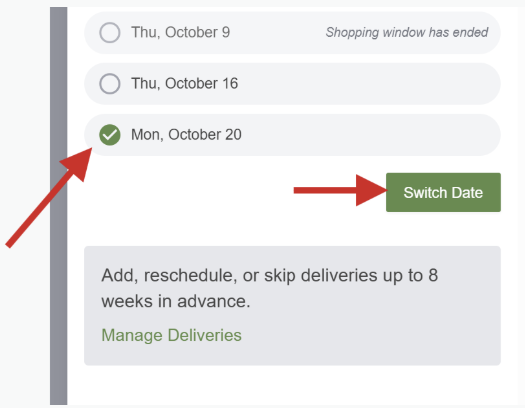Screen dimensions: 525x408
Task: Click the diagonal red arrow near checked radio
Action: (x=49, y=197)
